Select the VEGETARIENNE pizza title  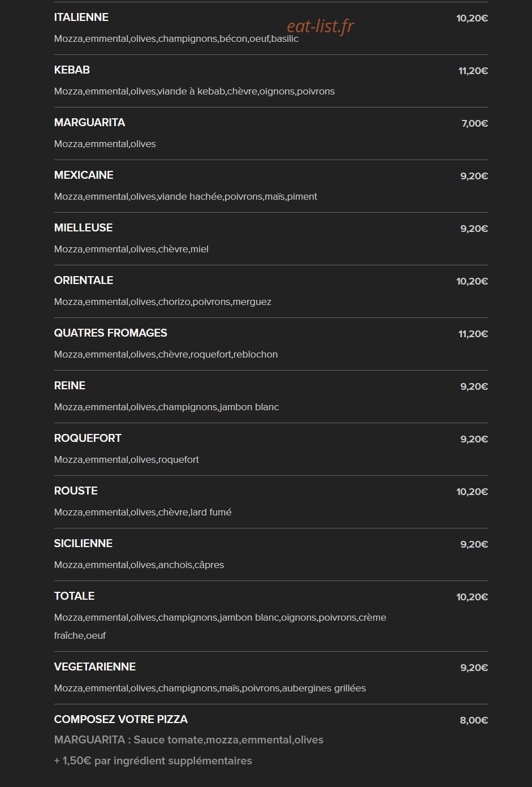tap(95, 667)
